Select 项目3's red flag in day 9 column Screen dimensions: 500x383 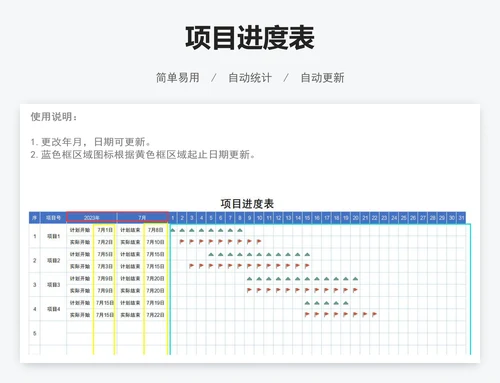tap(249, 290)
